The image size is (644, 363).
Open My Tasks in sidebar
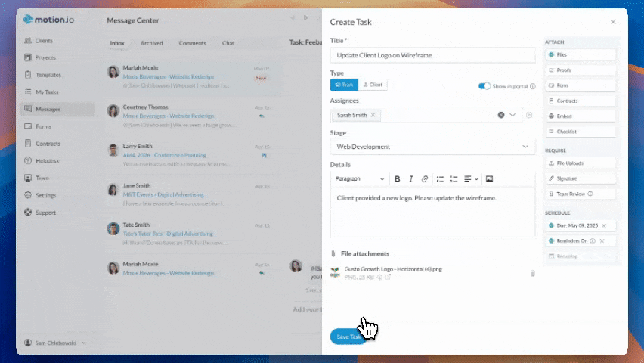click(x=41, y=92)
